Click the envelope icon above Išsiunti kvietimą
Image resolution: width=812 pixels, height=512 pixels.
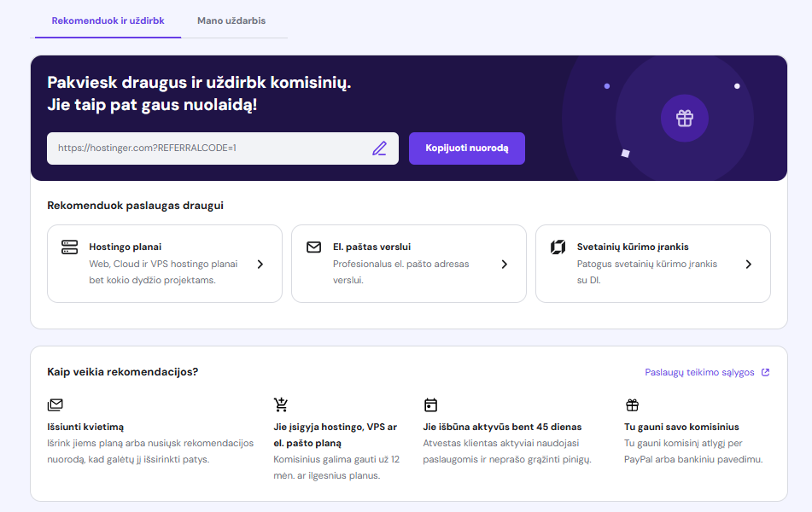[55, 404]
